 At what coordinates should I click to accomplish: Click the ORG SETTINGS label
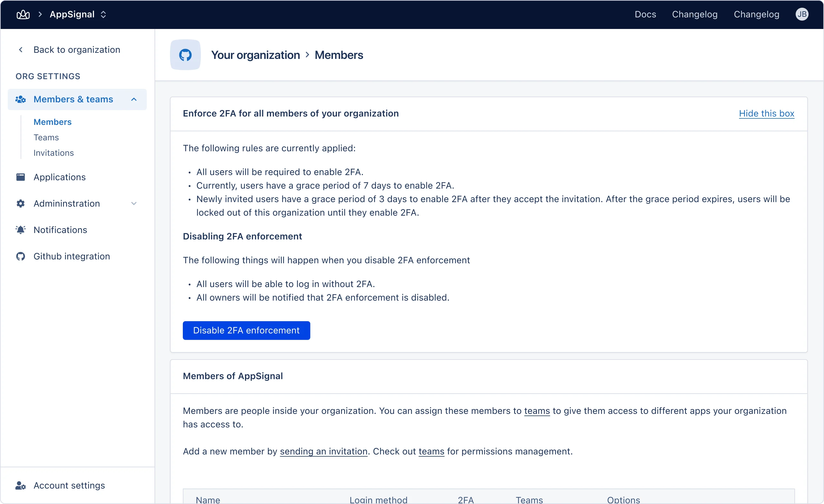coord(48,76)
